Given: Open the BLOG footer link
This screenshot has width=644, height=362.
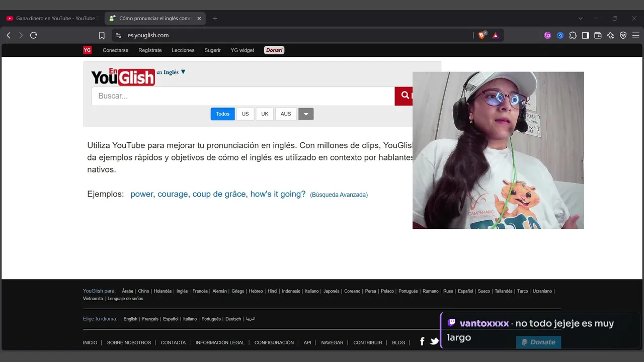Looking at the screenshot, I should (398, 343).
